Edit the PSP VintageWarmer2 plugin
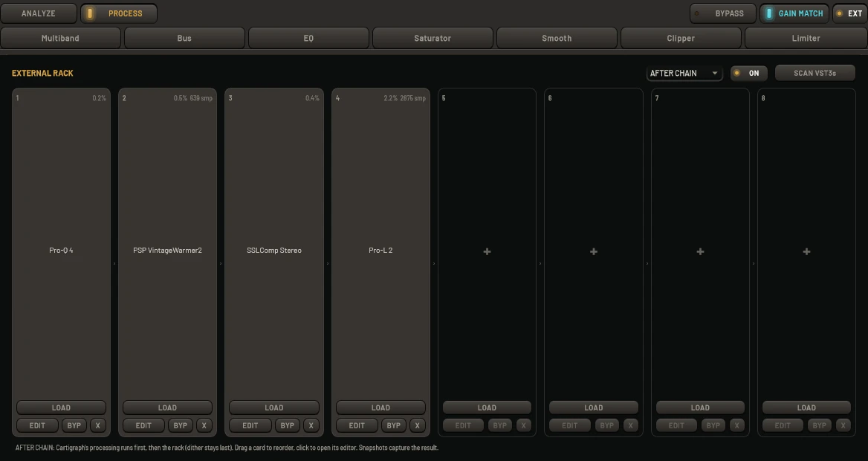Viewport: 868px width, 461px height. point(143,425)
